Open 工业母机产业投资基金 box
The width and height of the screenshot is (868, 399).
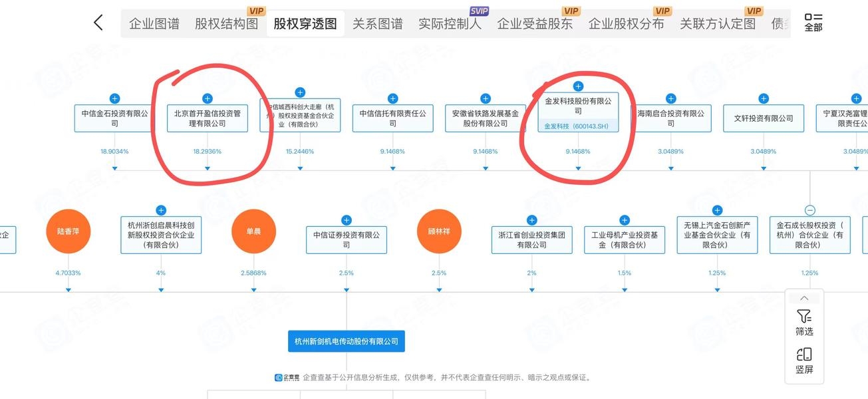625,240
